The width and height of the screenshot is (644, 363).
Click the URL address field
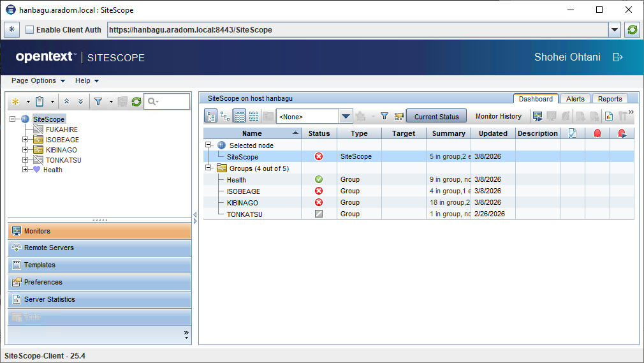(357, 29)
